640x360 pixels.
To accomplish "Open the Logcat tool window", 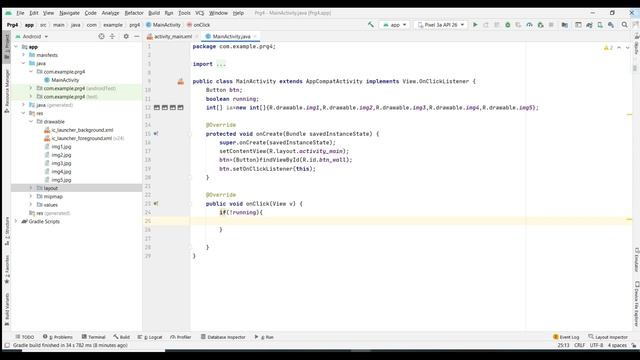I will click(x=150, y=337).
